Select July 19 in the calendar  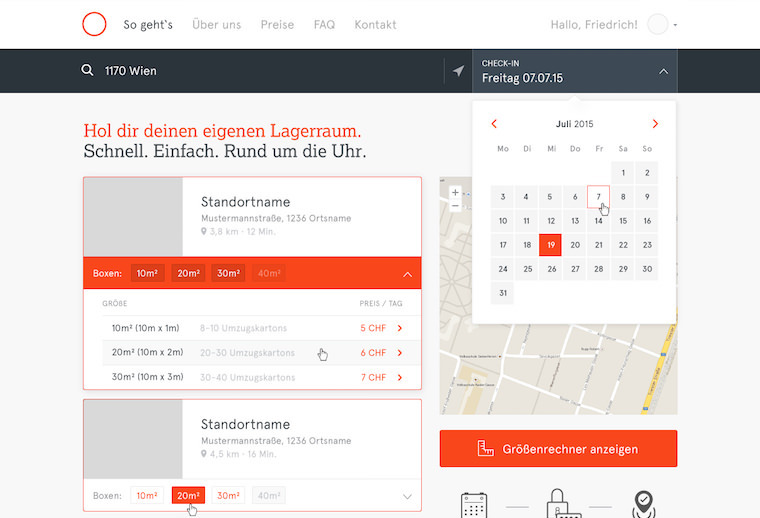[550, 245]
